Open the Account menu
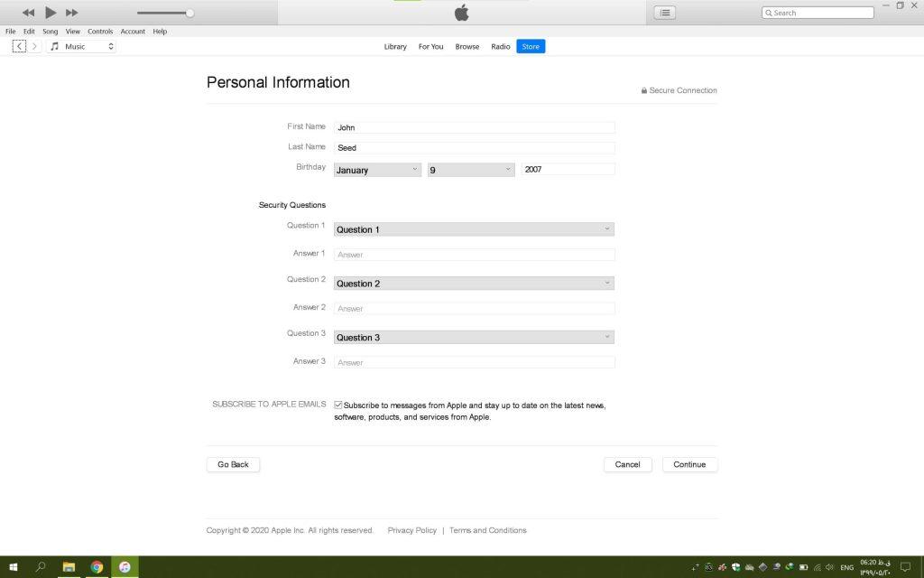The image size is (924, 578). (133, 32)
